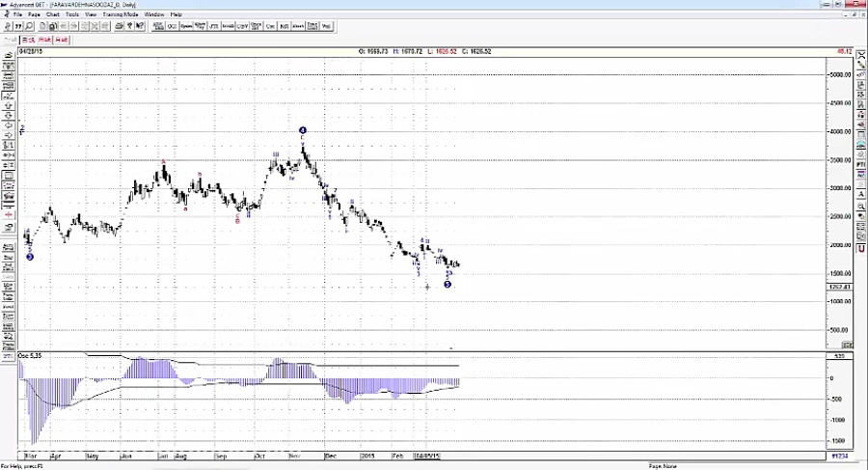Click the RSI indicator toolbar button

click(282, 26)
